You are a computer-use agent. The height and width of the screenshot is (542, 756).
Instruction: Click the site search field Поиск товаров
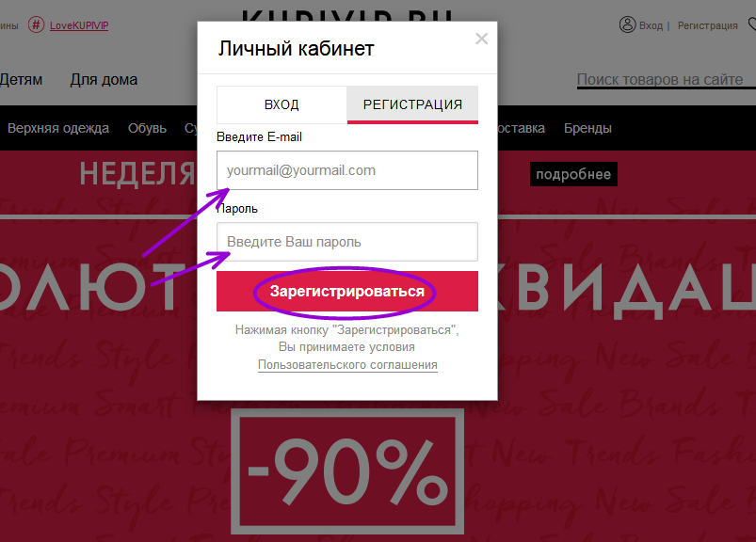point(666,79)
